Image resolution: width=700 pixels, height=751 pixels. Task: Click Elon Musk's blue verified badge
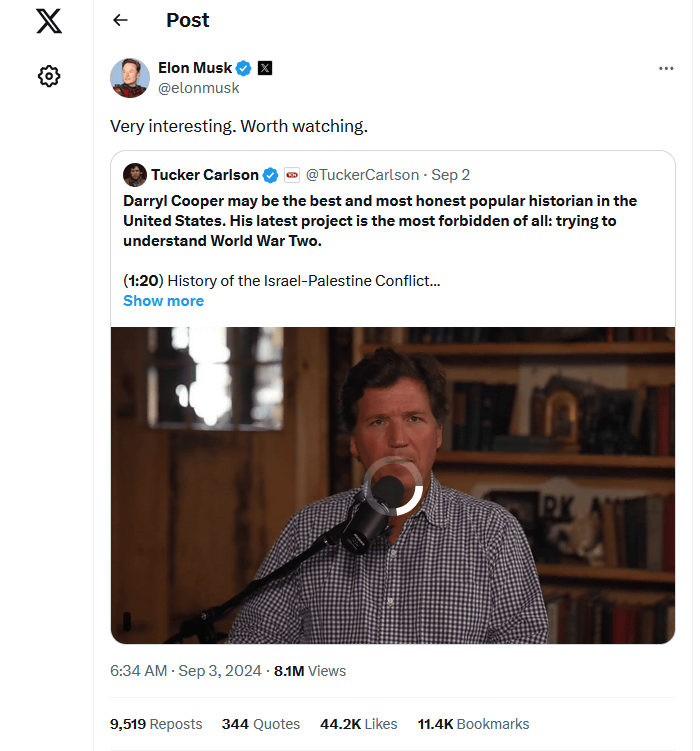tap(242, 68)
